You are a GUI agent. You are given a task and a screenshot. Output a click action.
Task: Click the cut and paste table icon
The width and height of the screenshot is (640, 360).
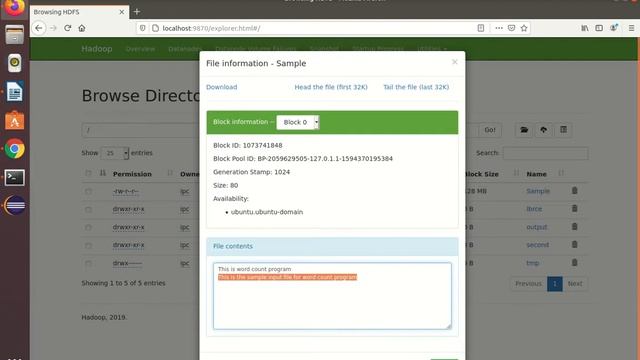[563, 130]
